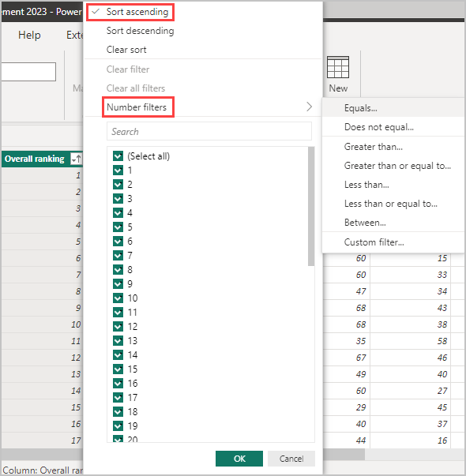The width and height of the screenshot is (466, 476).
Task: Click the filter Search box
Action: click(x=209, y=132)
